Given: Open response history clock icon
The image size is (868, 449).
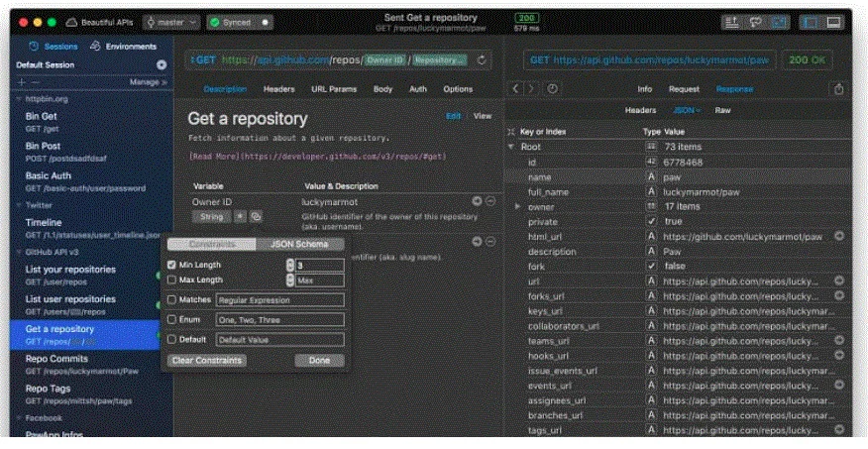Looking at the screenshot, I should pos(552,88).
